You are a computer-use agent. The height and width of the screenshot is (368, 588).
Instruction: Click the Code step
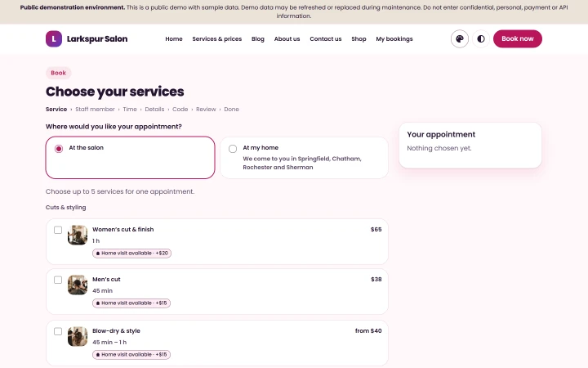(180, 110)
